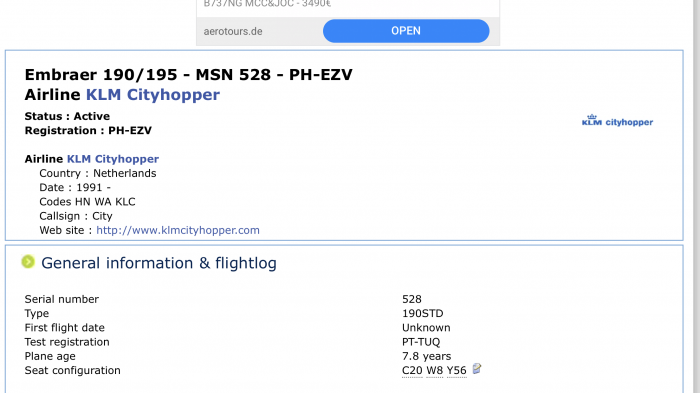Screen dimensions: 700x393
Task: Open the aerotours.de ad link
Action: tap(233, 31)
